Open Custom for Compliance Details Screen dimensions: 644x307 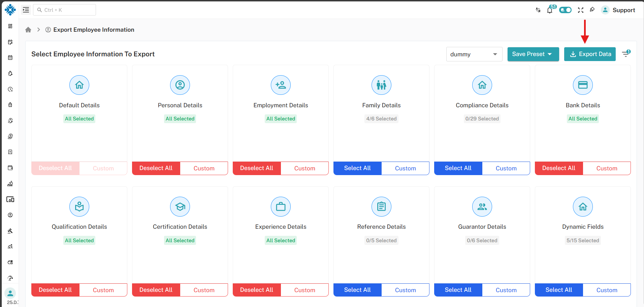click(x=506, y=168)
